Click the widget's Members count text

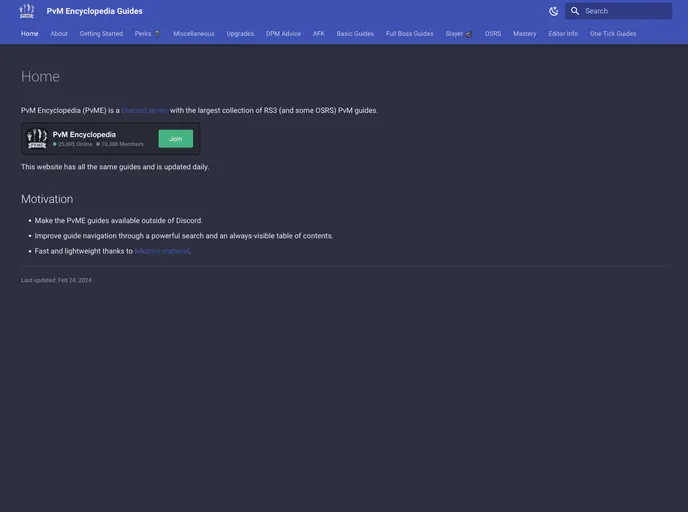tap(120, 144)
